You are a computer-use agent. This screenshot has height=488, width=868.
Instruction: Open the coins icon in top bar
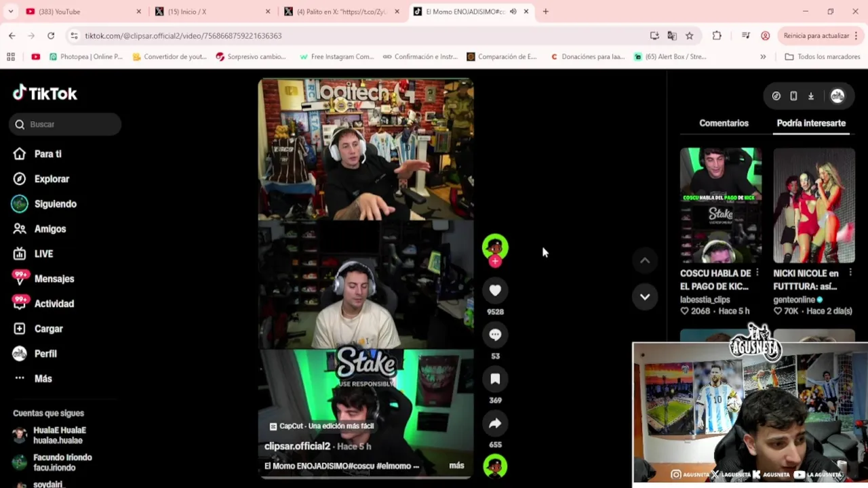pos(776,96)
